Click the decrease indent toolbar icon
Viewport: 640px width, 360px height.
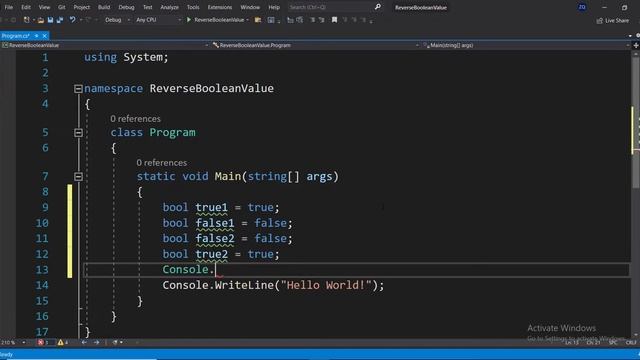(x=290, y=20)
